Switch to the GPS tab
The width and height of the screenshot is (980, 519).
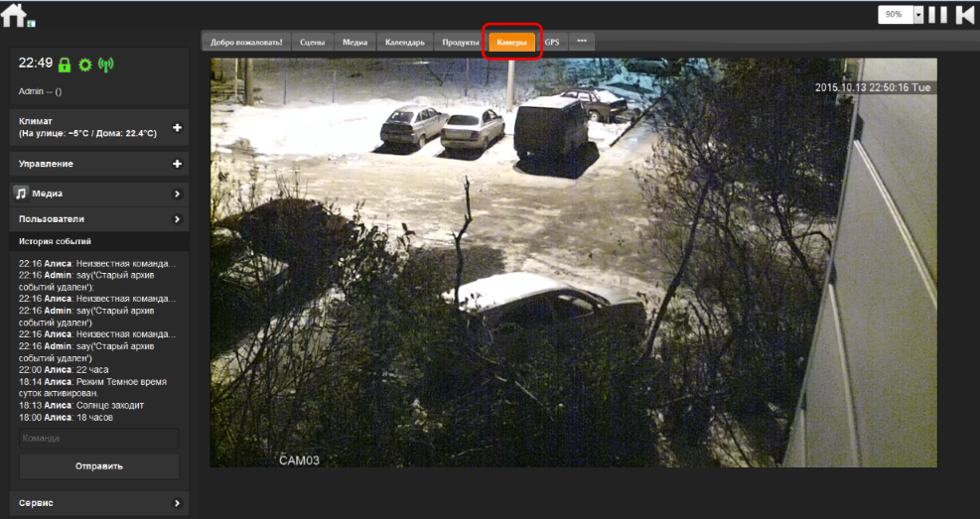(x=552, y=43)
